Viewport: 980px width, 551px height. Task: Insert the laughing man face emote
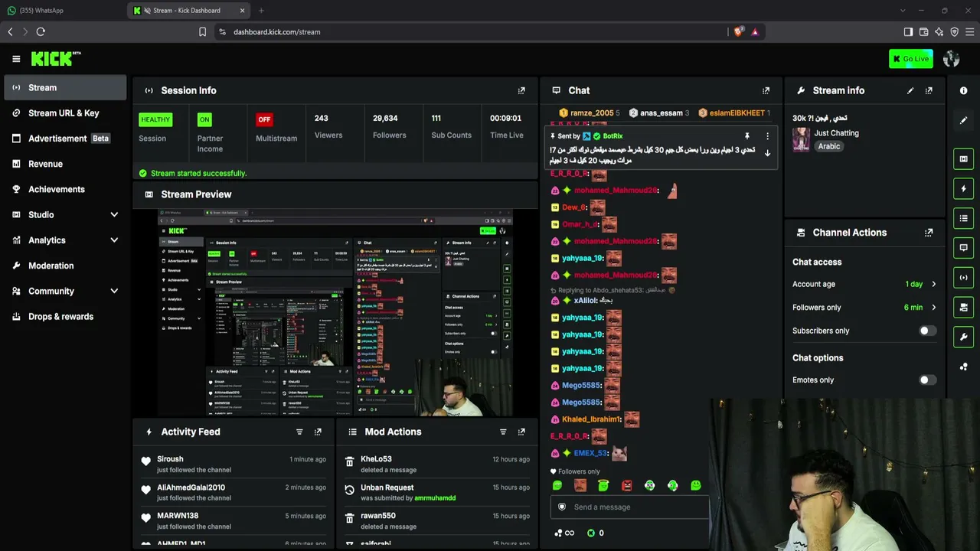point(580,485)
